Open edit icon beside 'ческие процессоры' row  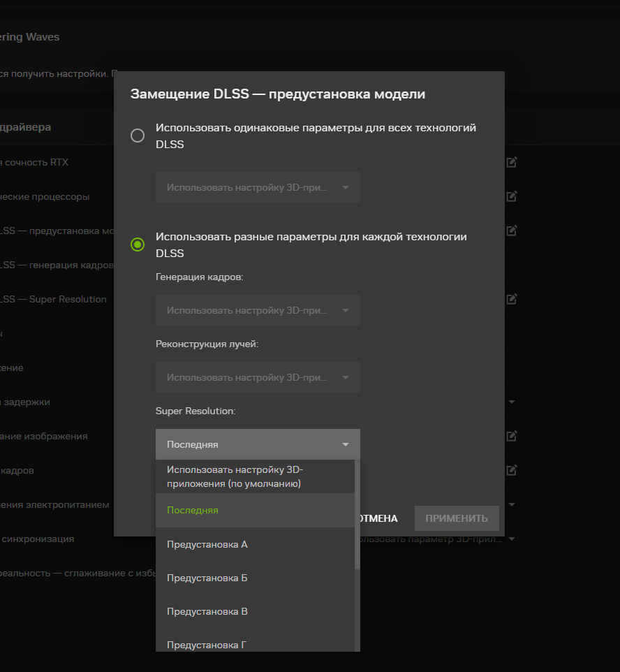(x=512, y=196)
